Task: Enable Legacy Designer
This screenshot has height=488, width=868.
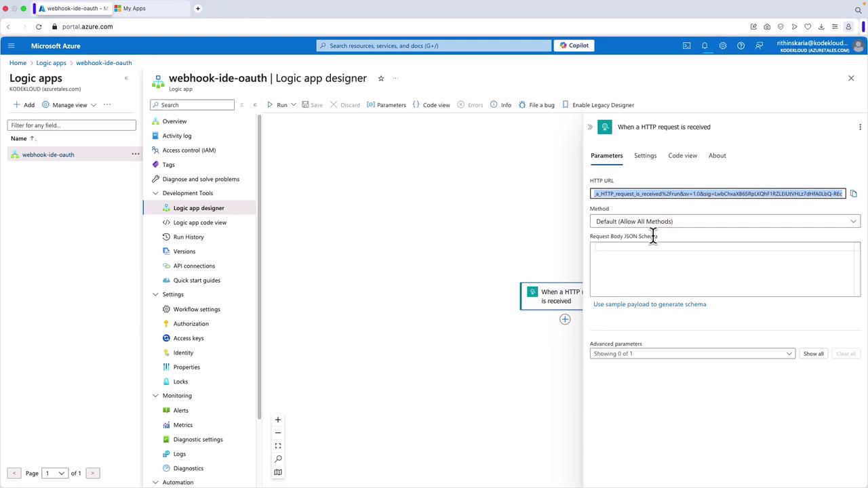Action: pyautogui.click(x=598, y=105)
